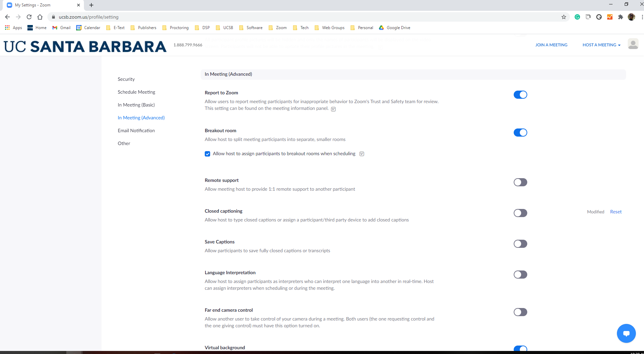644x354 pixels.
Task: Click the address bar URL
Action: [89, 17]
